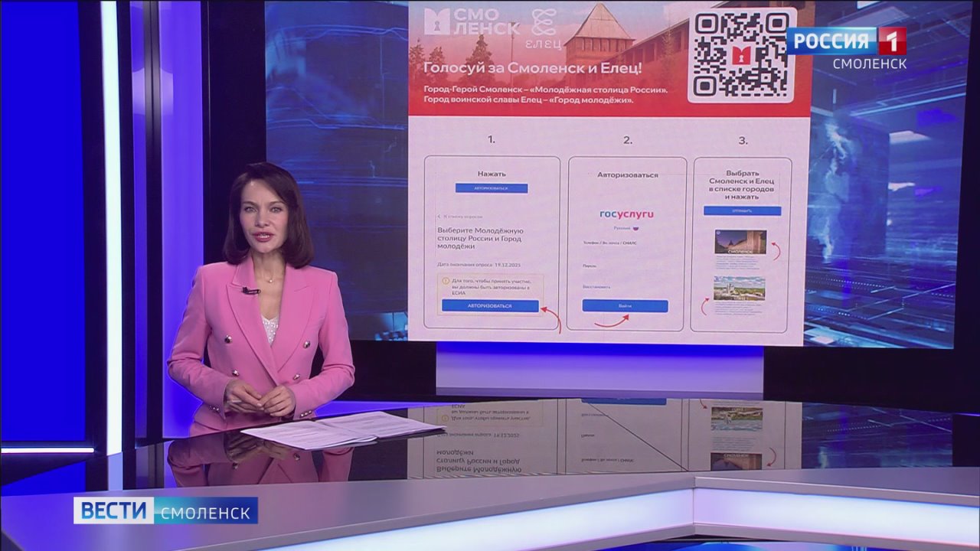
Task: Click the back chevron 'К списку опросов'
Action: tap(439, 217)
